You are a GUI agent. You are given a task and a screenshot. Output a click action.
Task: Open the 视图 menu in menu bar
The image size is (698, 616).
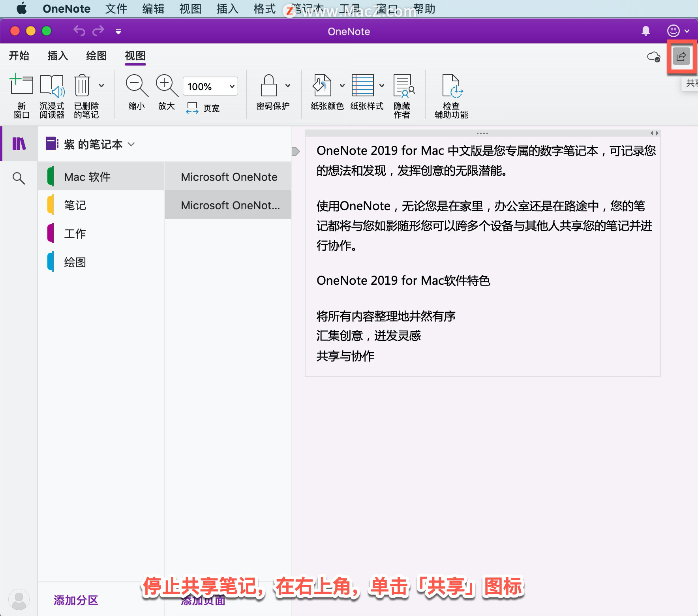click(190, 9)
